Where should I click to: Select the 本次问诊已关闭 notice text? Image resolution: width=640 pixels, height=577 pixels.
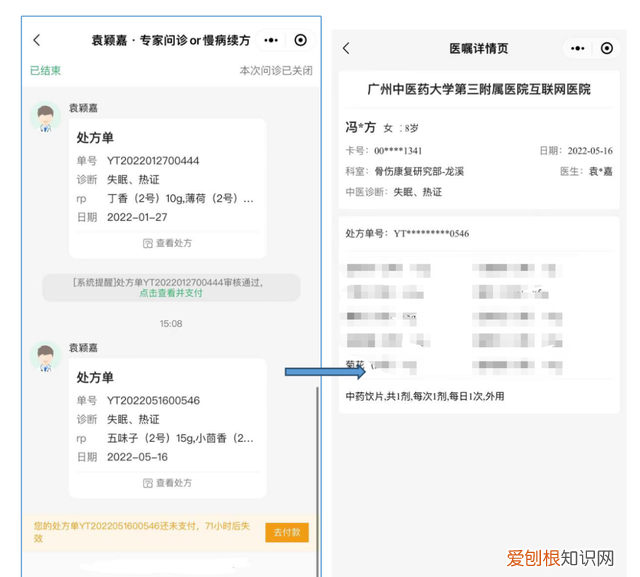pos(276,70)
